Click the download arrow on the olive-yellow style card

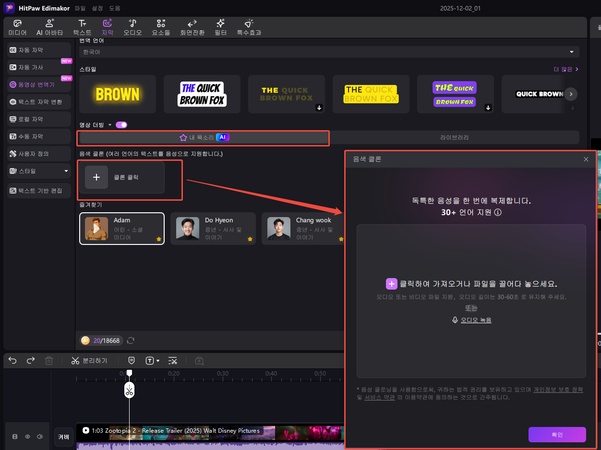point(319,108)
